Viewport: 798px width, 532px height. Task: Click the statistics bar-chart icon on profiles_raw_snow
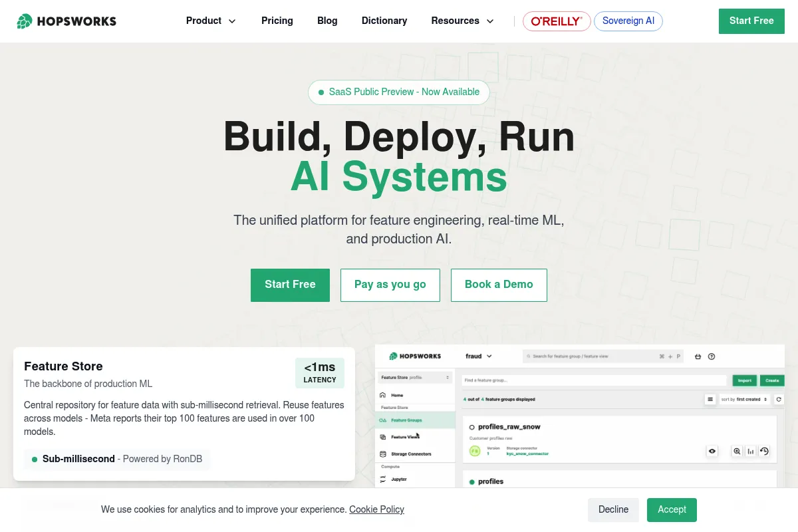tap(750, 451)
